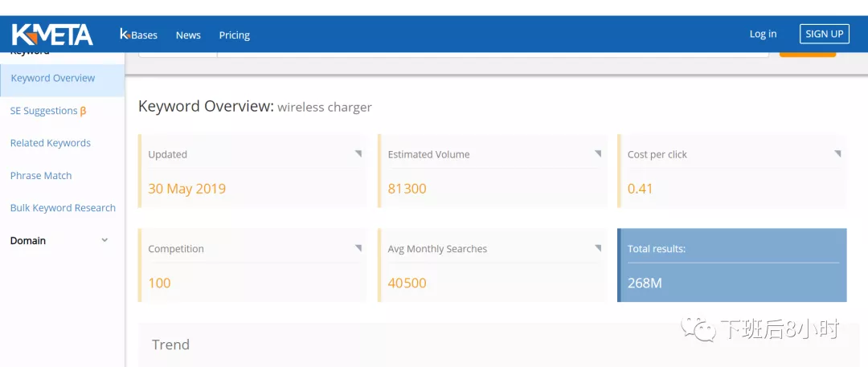Open SE Suggestions in sidebar
Image resolution: width=868 pixels, height=367 pixels.
pos(43,111)
